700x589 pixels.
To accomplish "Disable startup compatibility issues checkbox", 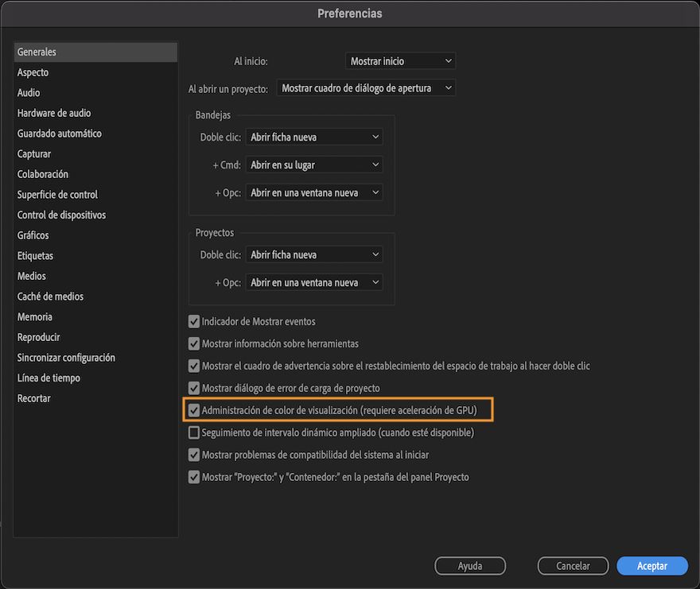I will click(193, 455).
